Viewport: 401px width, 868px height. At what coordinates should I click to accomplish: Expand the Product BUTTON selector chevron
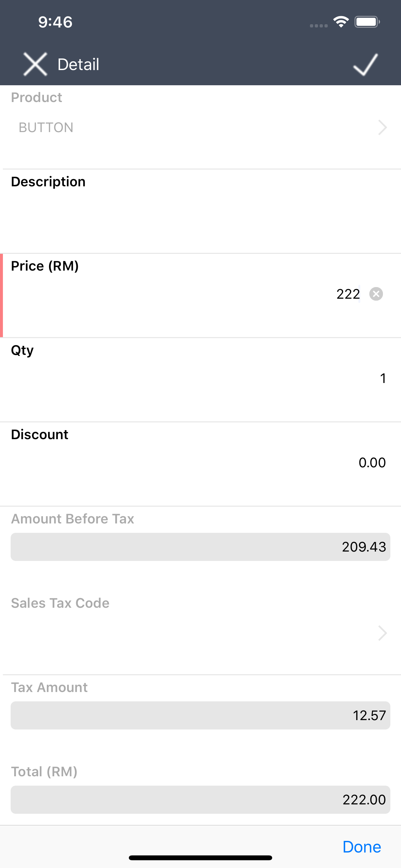tap(383, 127)
